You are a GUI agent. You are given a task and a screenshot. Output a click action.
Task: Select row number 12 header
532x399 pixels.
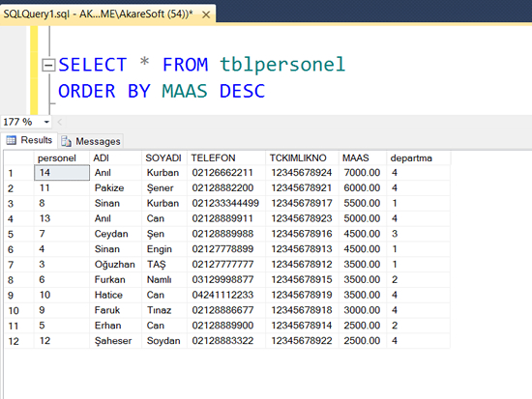click(19, 341)
